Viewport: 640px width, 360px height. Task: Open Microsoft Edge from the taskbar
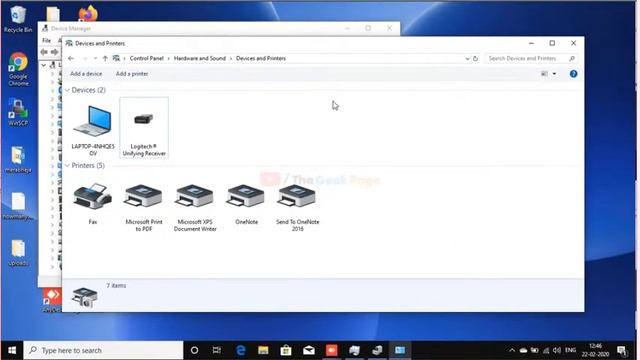[x=240, y=350]
